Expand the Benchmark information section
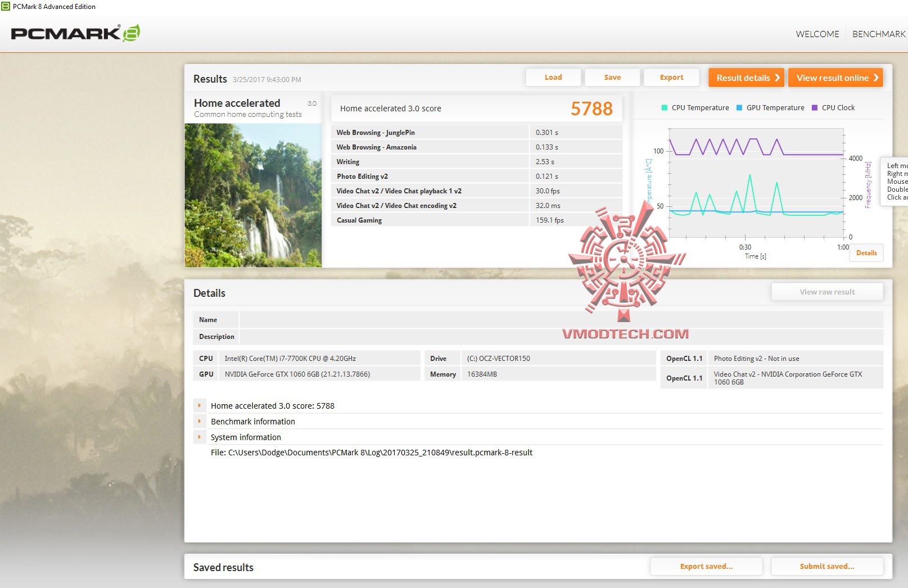908x588 pixels. 199,421
